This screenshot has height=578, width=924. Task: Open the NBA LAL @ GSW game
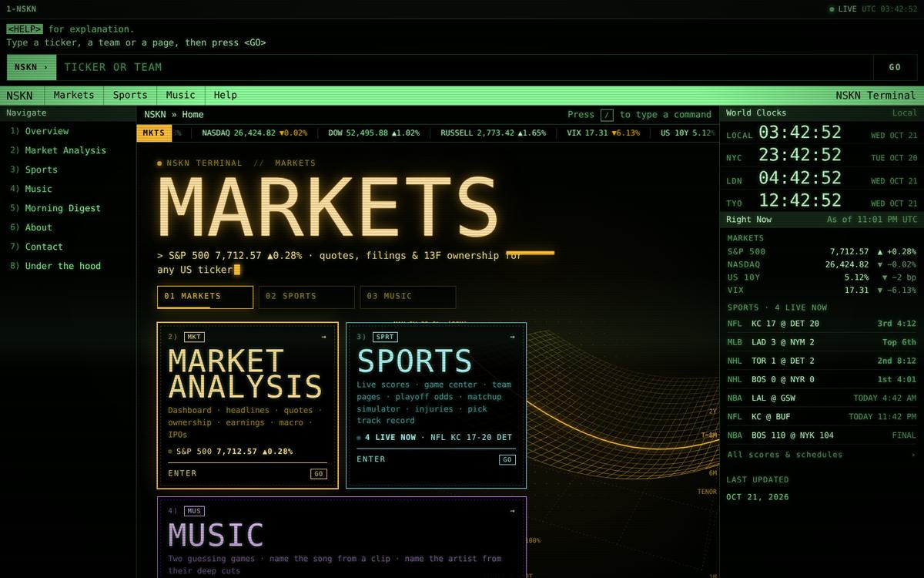(822, 398)
